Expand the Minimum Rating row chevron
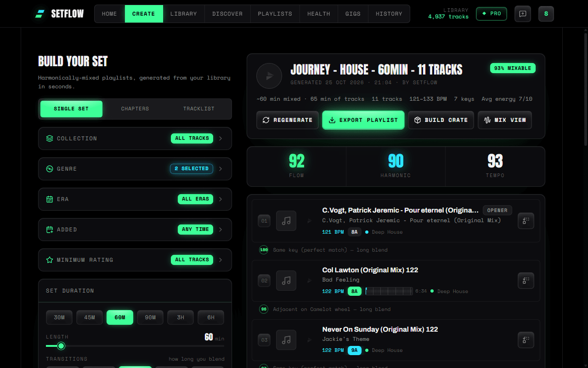Screen dimensions: 588x368 coord(220,260)
